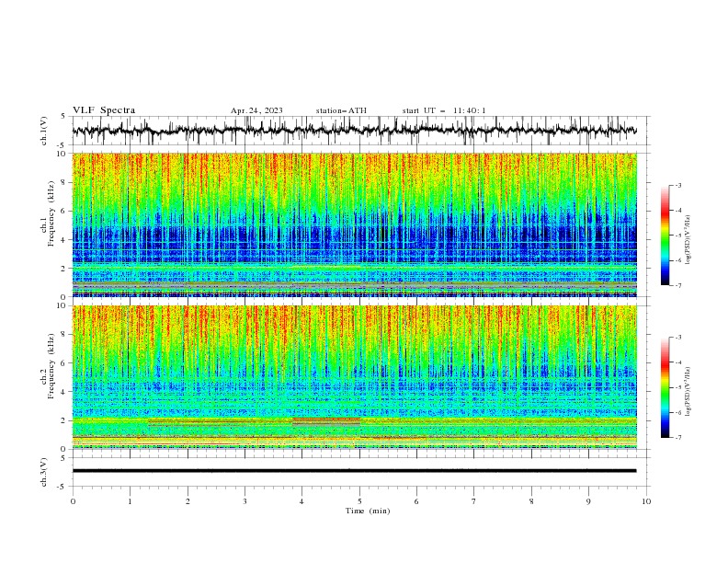Select the date 'Apr. 24, 2023'
This screenshot has height=563, width=728.
pyautogui.click(x=256, y=110)
